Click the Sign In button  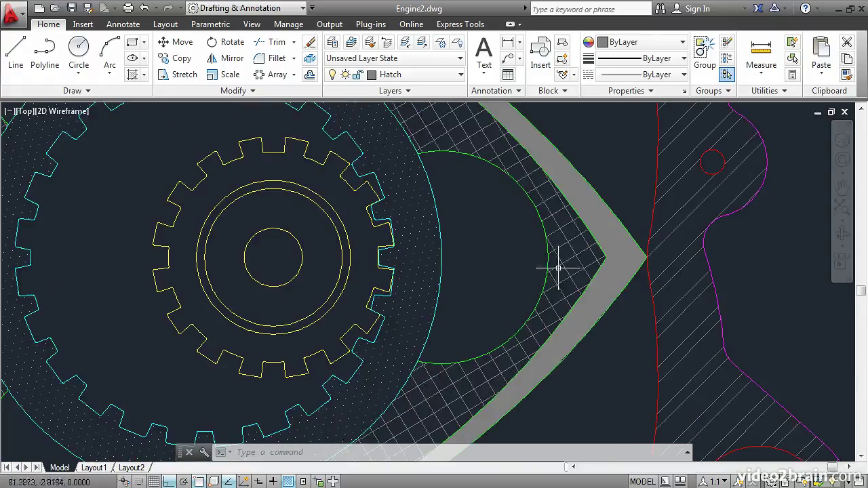click(x=691, y=8)
